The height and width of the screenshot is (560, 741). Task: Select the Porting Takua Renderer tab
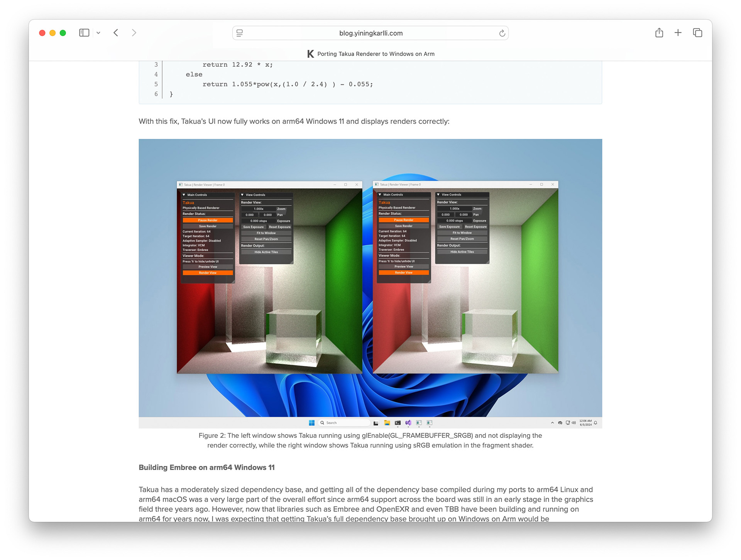coord(370,54)
